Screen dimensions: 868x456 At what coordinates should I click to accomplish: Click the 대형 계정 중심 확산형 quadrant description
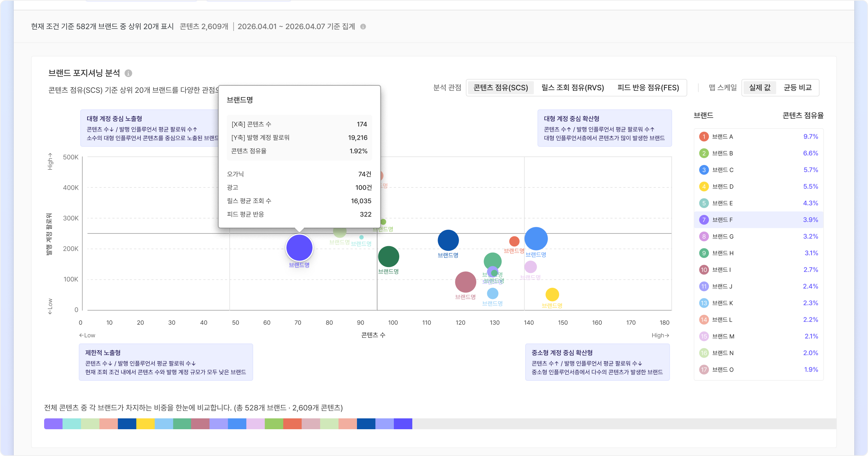point(604,128)
